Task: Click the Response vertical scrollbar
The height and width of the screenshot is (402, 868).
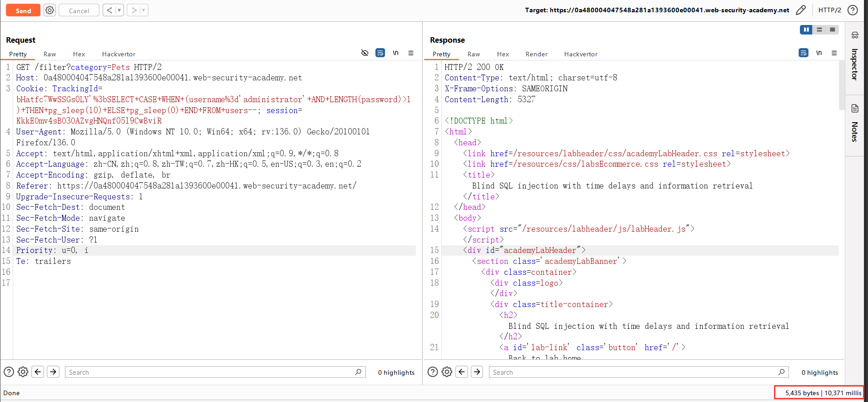Action: [x=842, y=86]
